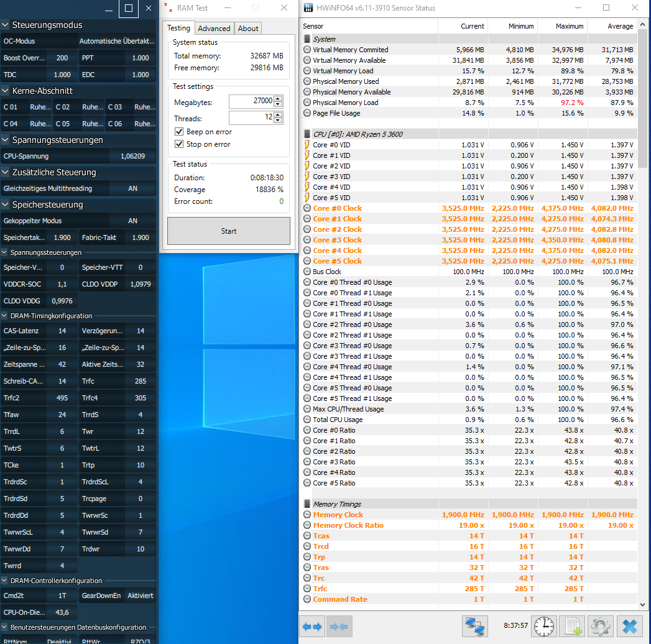Click the Bus Clock sensor icon
651x644 pixels.
(x=307, y=272)
